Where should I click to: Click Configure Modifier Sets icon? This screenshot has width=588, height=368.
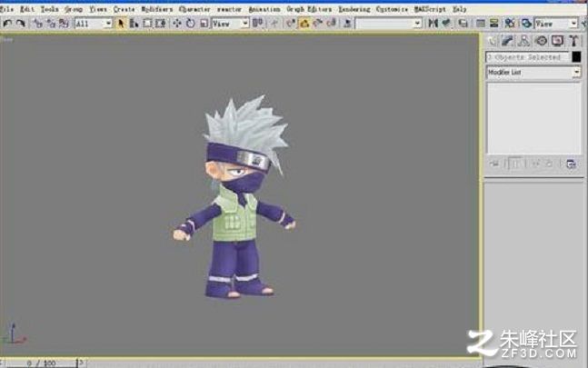(571, 164)
